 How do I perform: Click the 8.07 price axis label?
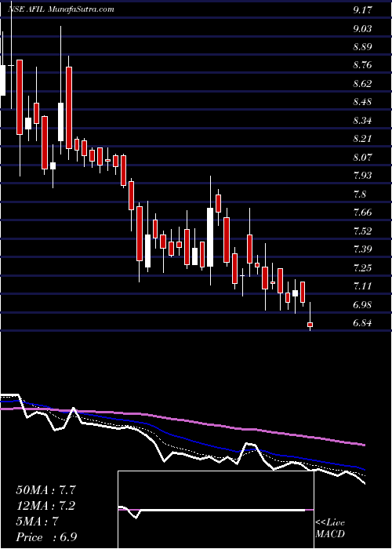pos(362,158)
